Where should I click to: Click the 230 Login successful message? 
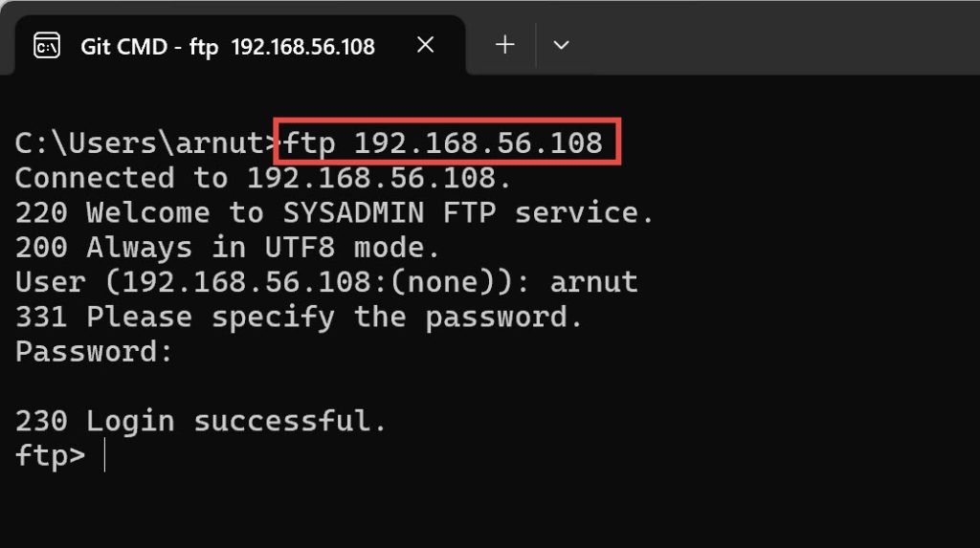coord(201,421)
